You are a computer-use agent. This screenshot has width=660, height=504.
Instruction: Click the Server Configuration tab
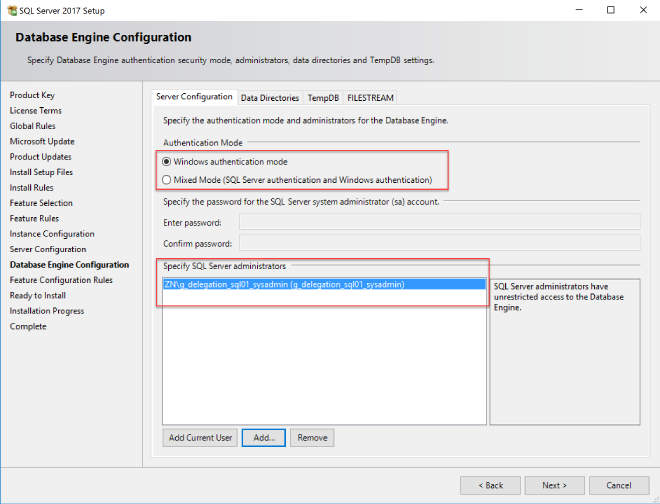pos(194,97)
